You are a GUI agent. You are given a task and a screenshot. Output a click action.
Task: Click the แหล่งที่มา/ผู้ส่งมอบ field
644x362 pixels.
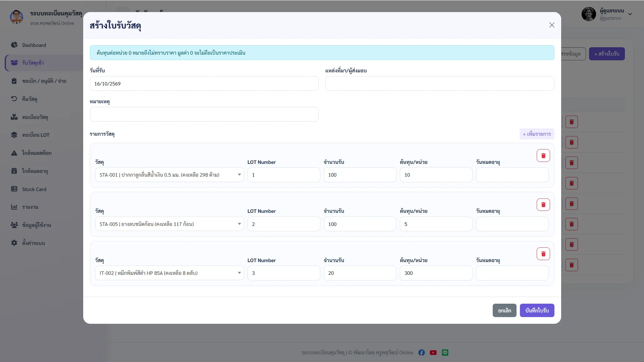pos(440,83)
